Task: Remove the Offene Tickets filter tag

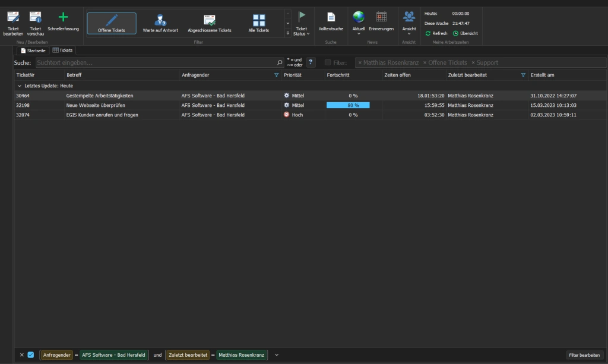Action: click(x=425, y=63)
